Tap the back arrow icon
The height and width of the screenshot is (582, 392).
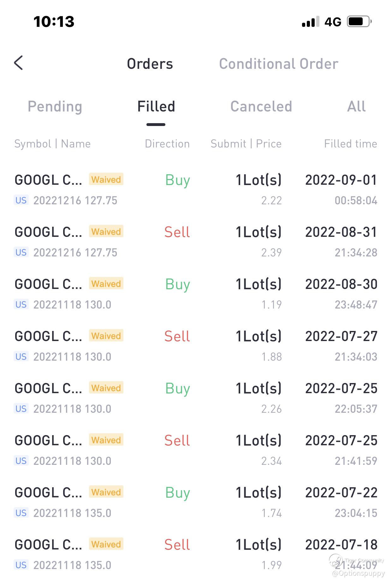pos(19,63)
